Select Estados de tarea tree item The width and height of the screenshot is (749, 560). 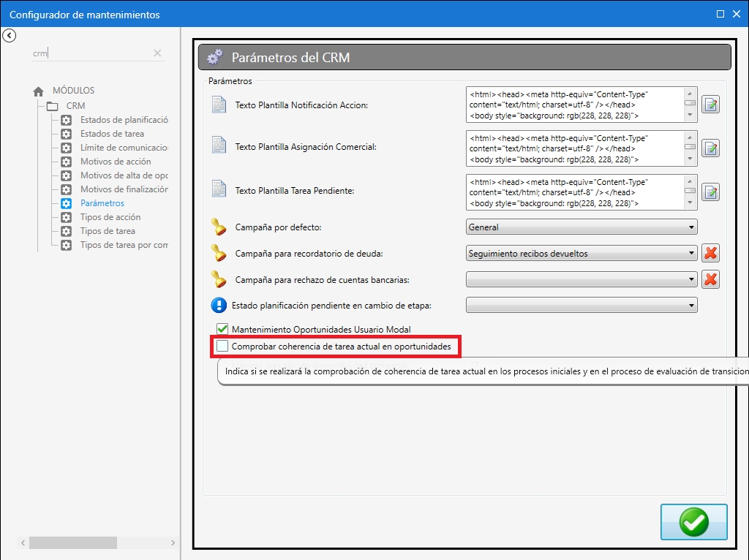[112, 134]
